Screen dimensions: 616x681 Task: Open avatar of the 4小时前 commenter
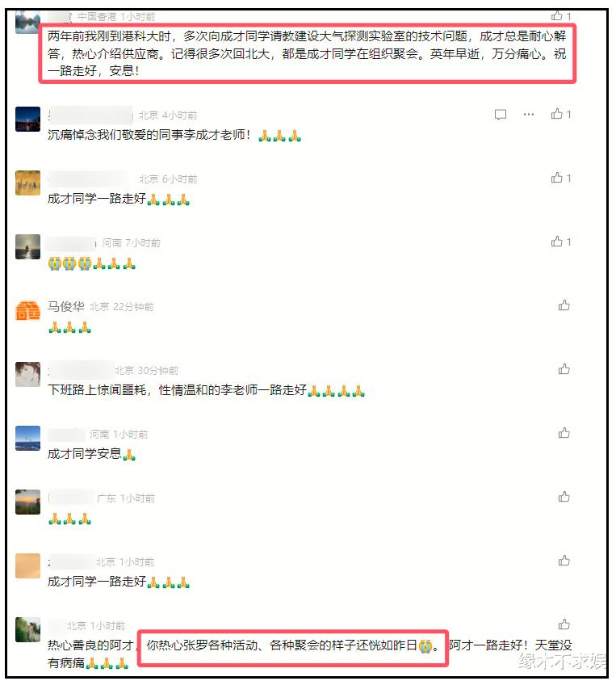(27, 119)
